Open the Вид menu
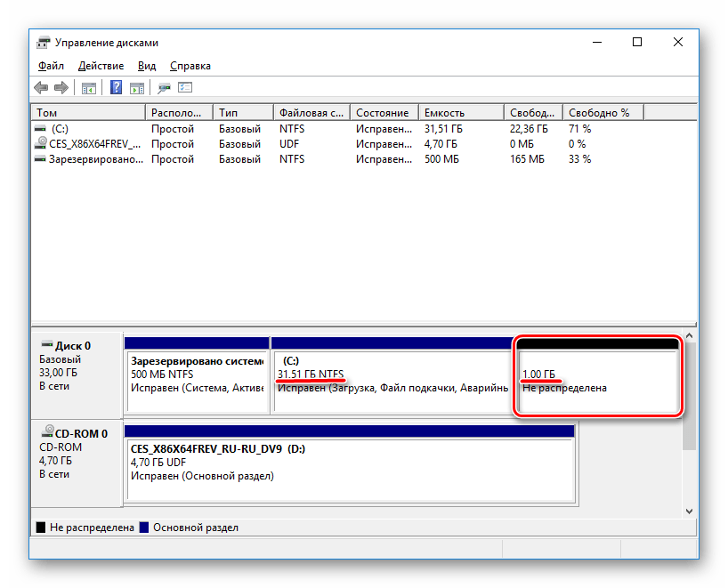This screenshot has height=588, width=728. 147,65
